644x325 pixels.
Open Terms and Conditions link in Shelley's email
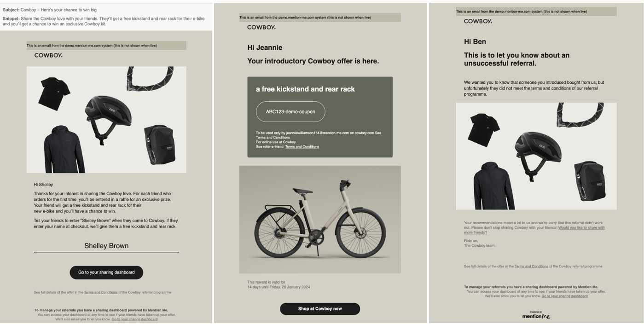(x=101, y=292)
